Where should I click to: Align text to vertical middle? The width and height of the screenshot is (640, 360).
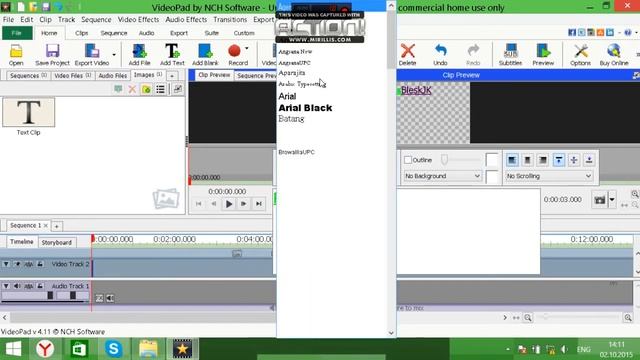(574, 160)
